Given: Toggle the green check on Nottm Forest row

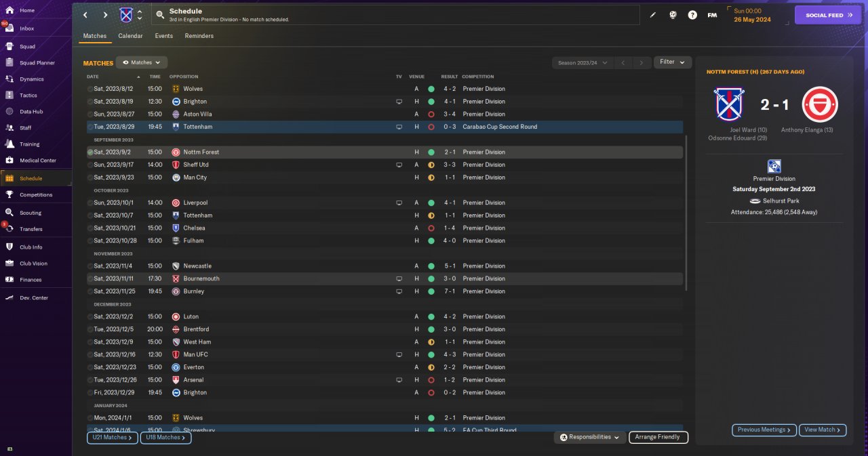Looking at the screenshot, I should point(90,152).
